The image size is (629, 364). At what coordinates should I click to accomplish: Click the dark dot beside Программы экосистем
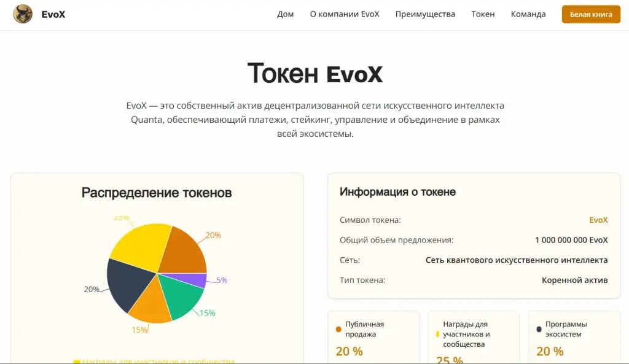[x=539, y=329]
